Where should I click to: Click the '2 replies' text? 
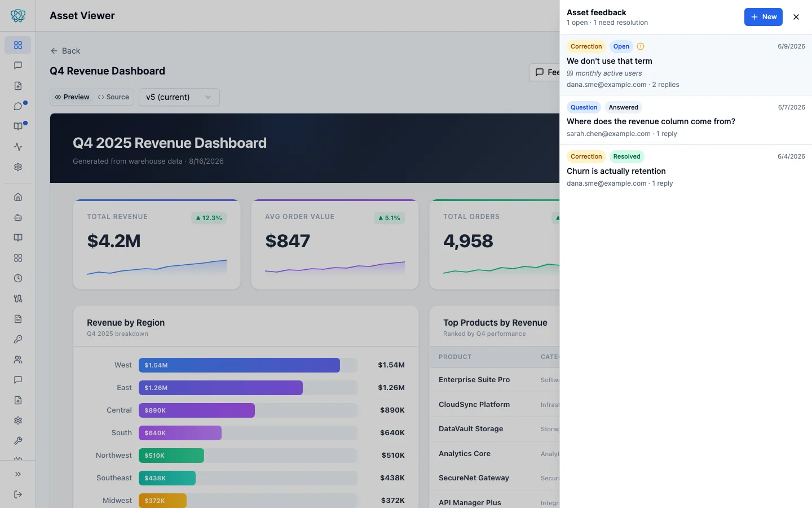click(x=665, y=85)
